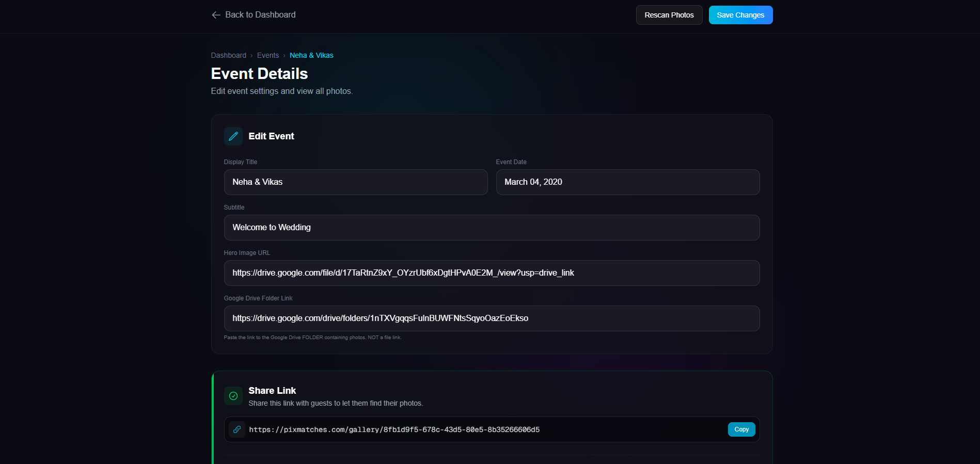Click the Display Title label

(x=241, y=162)
